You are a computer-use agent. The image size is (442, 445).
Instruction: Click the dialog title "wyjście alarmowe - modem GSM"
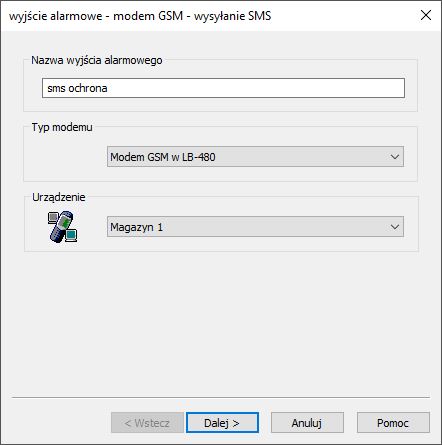click(x=96, y=16)
